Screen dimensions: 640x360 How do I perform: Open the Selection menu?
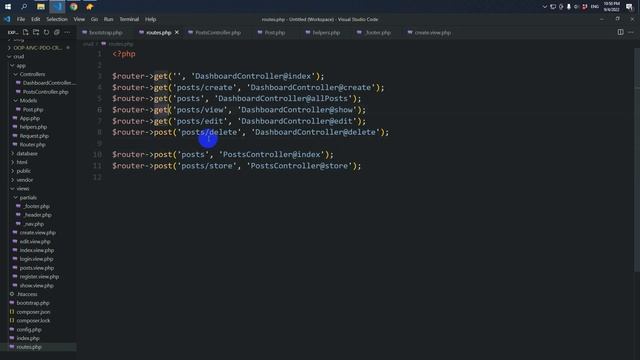click(x=57, y=19)
